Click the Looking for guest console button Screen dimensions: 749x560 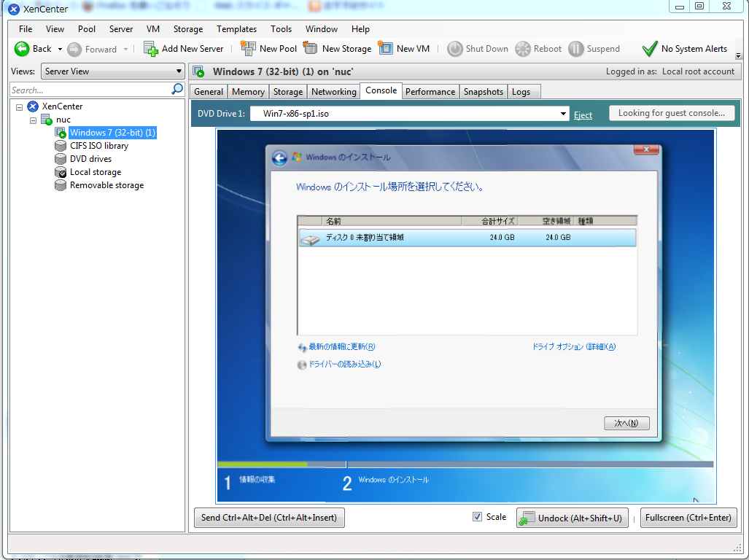click(x=672, y=113)
